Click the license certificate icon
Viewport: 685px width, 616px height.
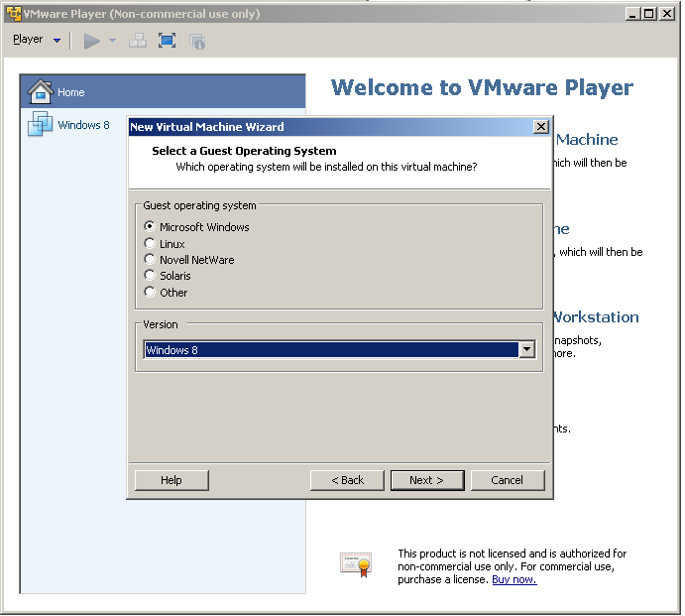pyautogui.click(x=356, y=564)
